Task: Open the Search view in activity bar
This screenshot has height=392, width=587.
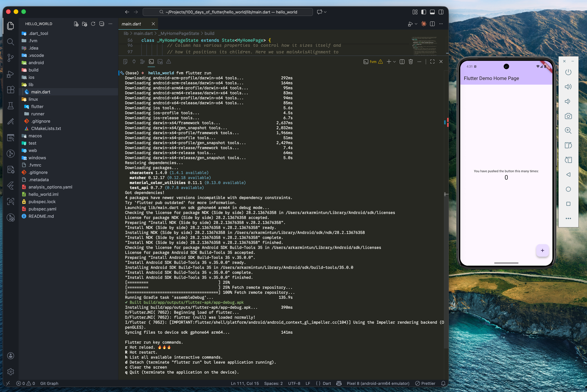Action: (11, 42)
